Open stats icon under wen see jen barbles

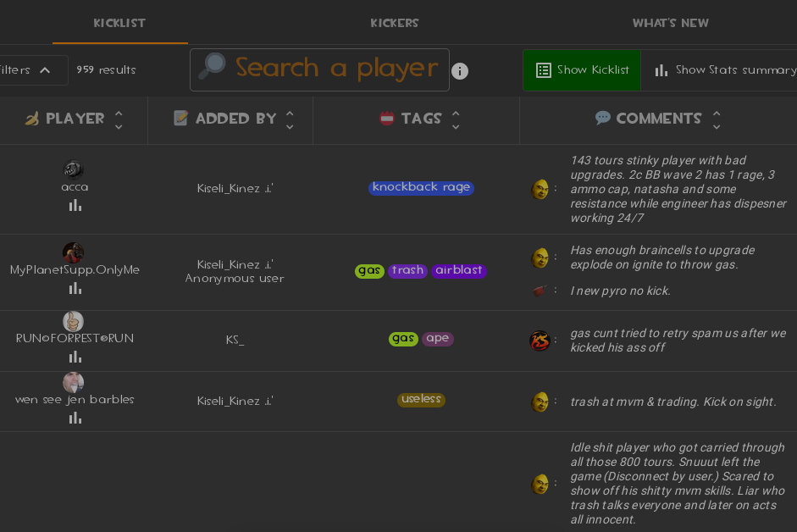[75, 418]
